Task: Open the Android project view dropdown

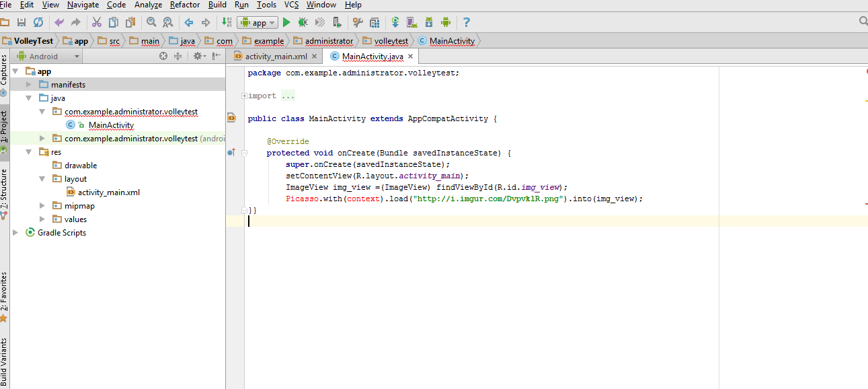Action: [48, 57]
